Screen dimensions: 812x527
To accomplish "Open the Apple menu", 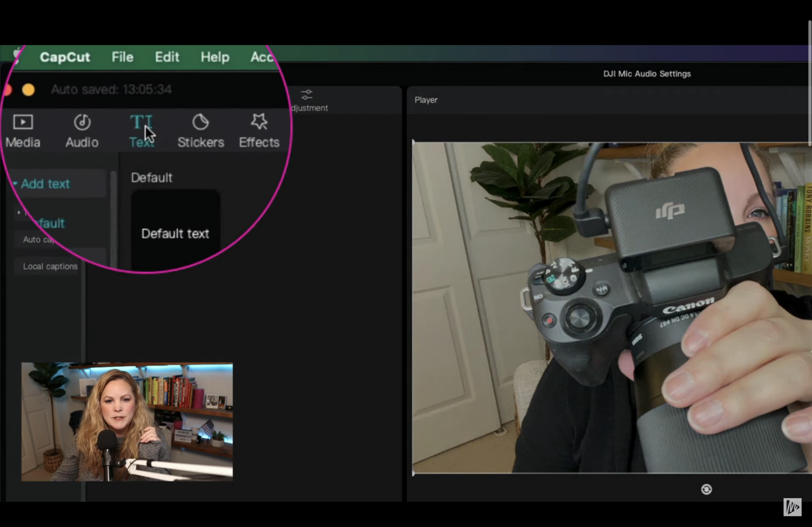I will [17, 55].
